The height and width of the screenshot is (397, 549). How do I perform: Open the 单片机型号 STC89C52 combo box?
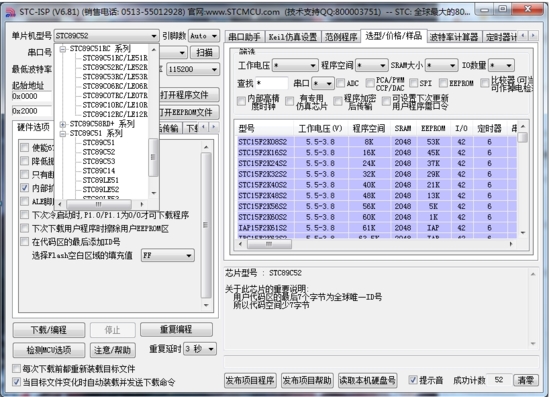pyautogui.click(x=106, y=36)
